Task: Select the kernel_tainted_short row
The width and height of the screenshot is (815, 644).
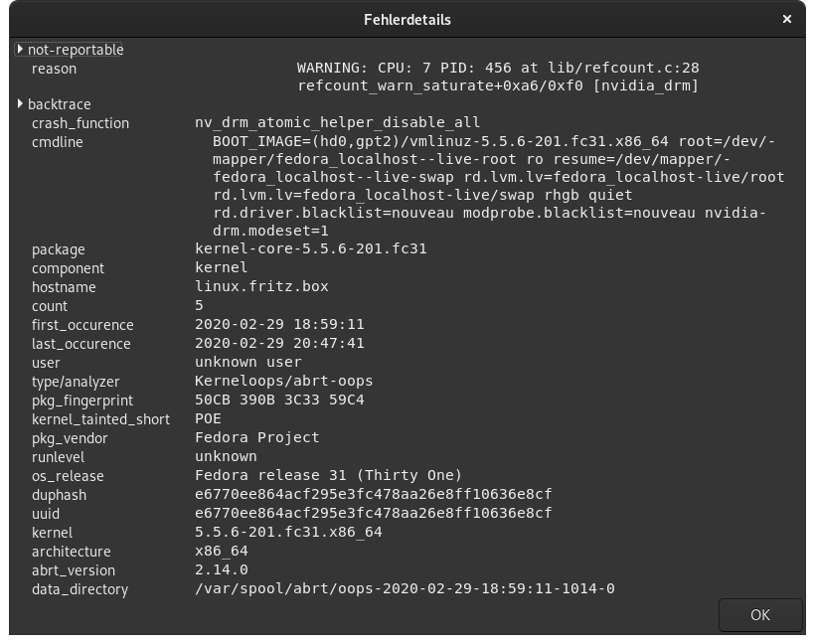Action: pos(407,419)
